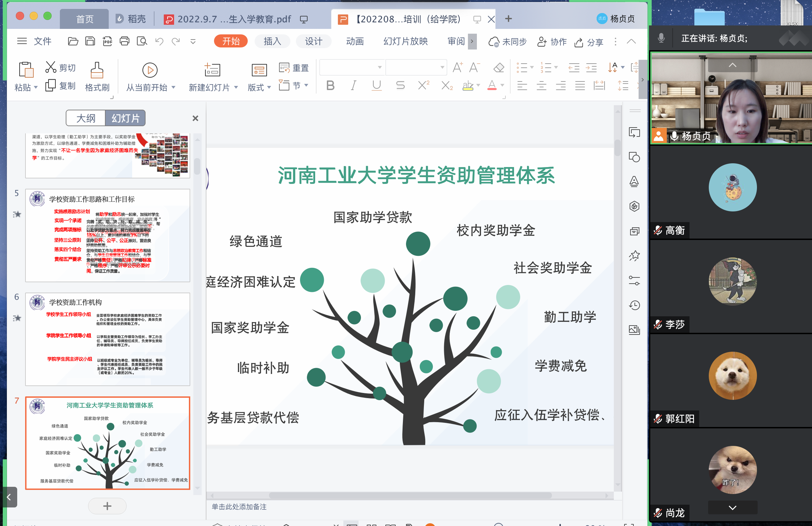Export to PDF icon
Viewport: 812px width, 526px height.
click(x=107, y=42)
